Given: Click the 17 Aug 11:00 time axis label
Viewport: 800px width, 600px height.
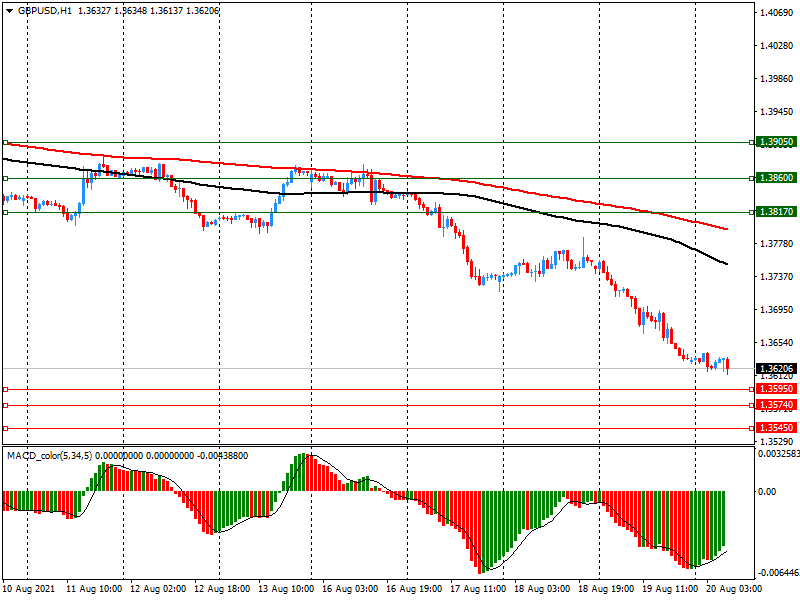Looking at the screenshot, I should tap(478, 589).
